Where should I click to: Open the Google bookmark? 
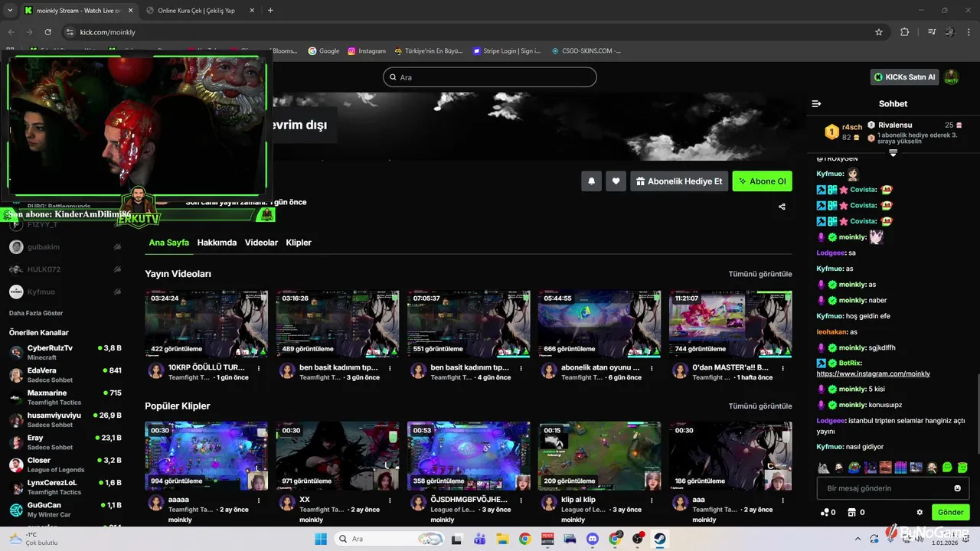pos(324,51)
